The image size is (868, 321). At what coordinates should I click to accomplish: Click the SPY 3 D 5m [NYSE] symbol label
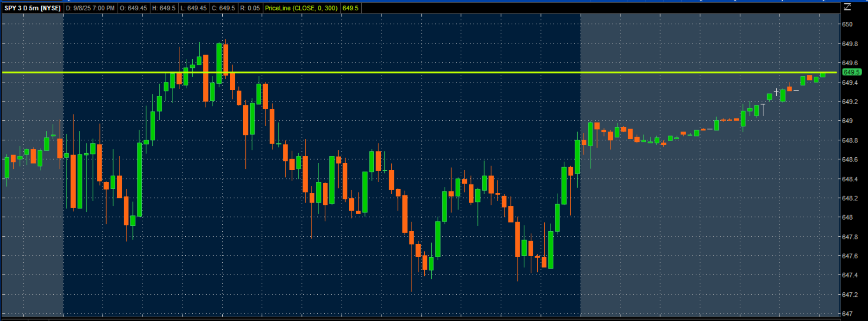32,8
